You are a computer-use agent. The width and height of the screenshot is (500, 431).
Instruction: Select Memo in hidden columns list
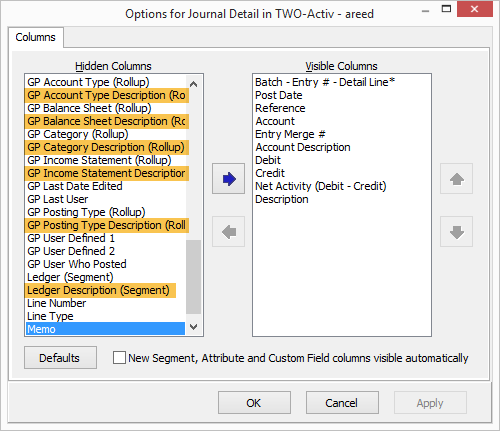[105, 329]
